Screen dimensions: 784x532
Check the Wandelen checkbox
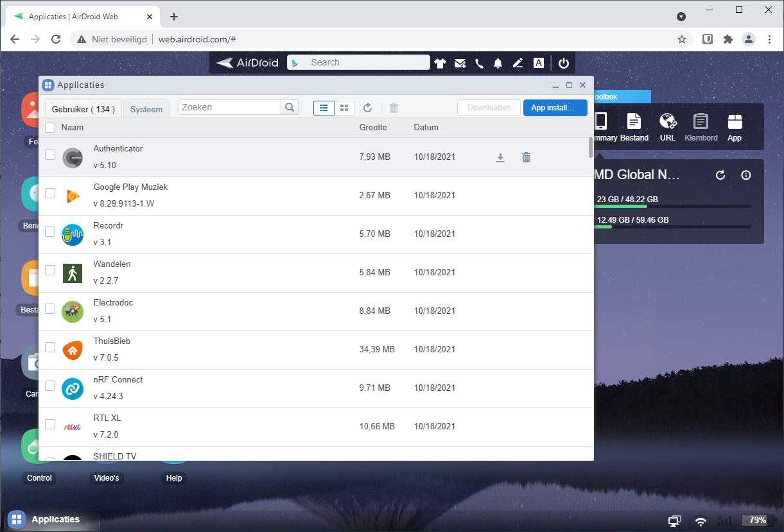point(50,270)
